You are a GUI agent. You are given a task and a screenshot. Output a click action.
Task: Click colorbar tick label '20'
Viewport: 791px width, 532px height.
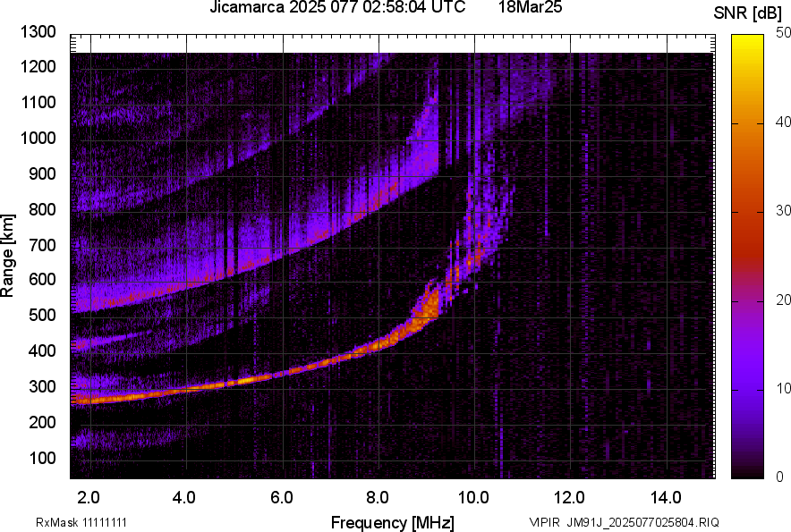click(x=783, y=300)
